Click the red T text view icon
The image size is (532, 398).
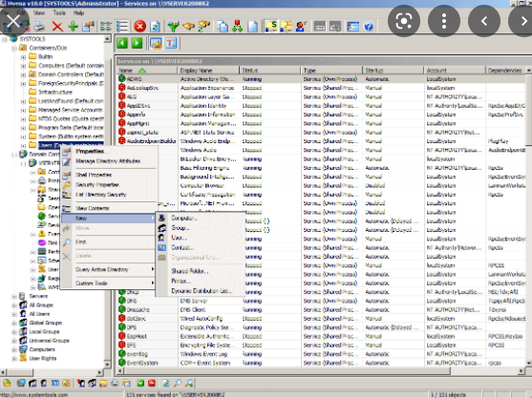(x=171, y=43)
